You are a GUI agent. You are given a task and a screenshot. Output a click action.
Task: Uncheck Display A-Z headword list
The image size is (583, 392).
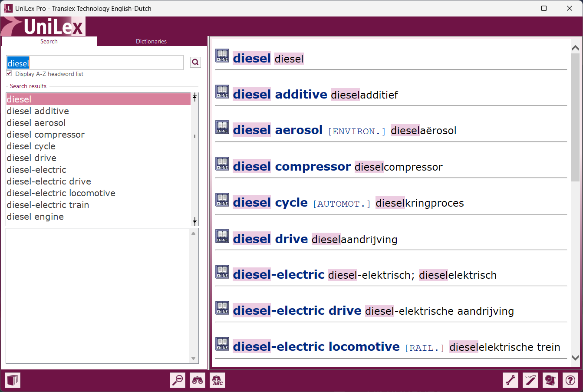point(9,74)
